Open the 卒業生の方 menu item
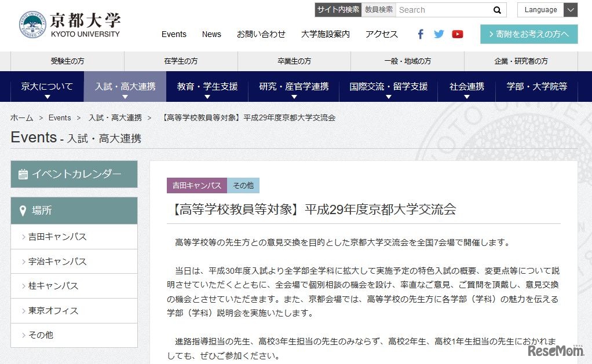 [x=293, y=61]
